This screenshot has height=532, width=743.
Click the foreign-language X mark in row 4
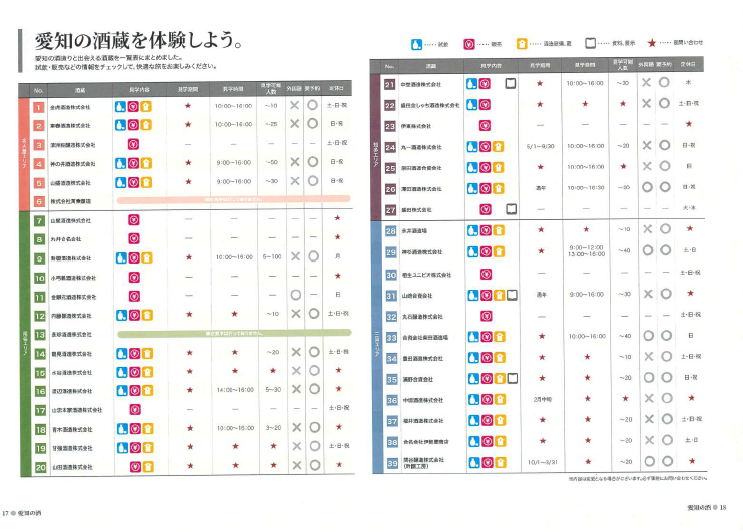[x=295, y=162]
